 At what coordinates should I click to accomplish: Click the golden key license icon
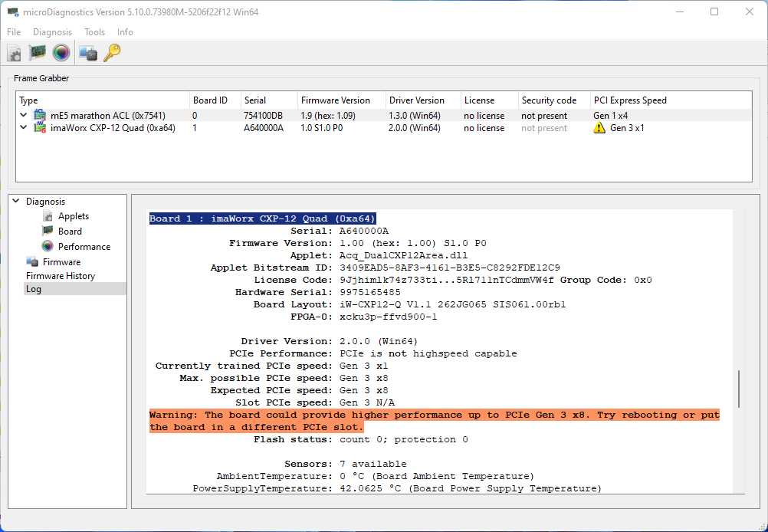click(x=112, y=53)
